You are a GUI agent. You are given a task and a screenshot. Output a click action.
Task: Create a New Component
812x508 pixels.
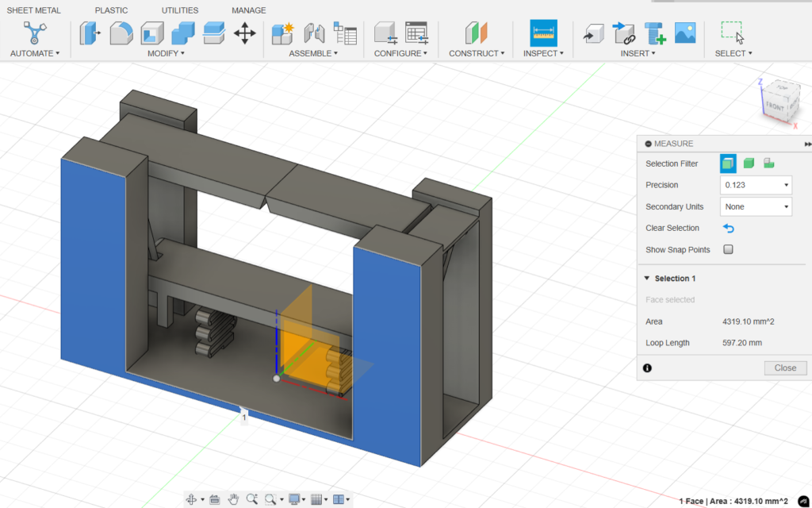[x=283, y=33]
